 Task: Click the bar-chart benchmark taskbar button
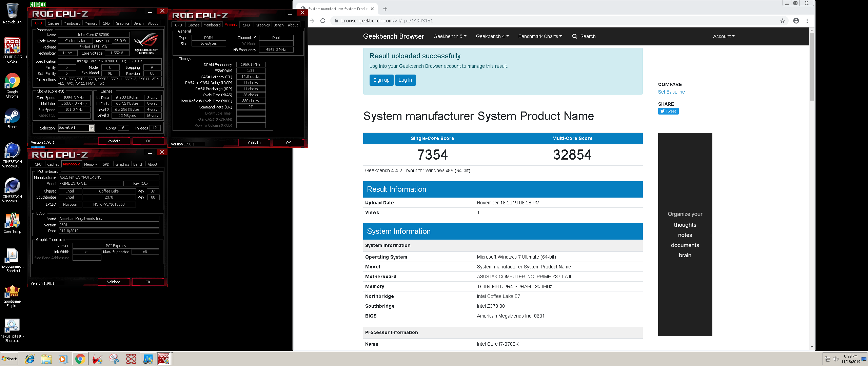pyautogui.click(x=148, y=359)
